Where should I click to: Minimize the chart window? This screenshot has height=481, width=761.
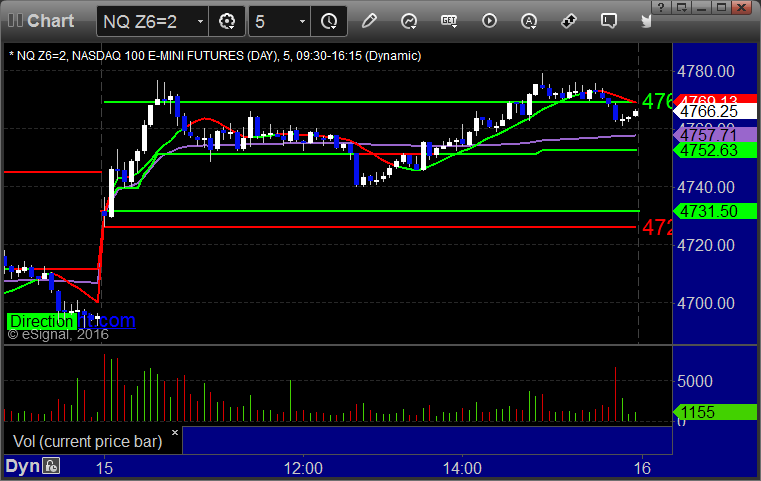point(701,7)
